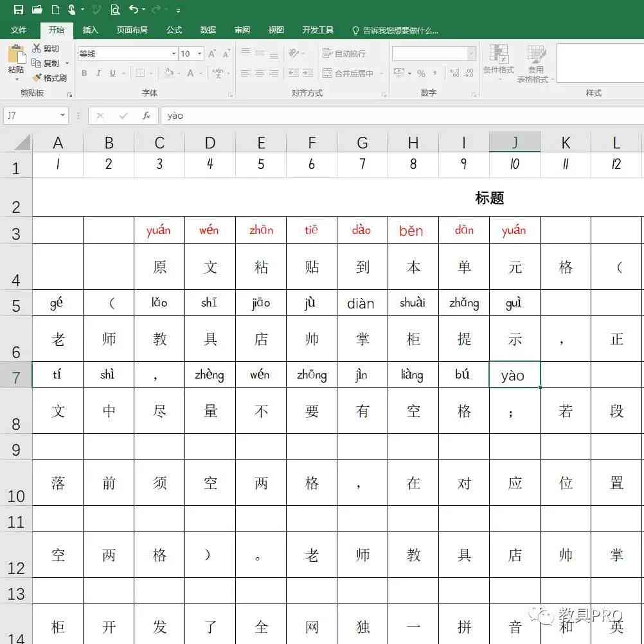Click the insert function fx icon
This screenshot has height=644, width=644.
click(146, 116)
